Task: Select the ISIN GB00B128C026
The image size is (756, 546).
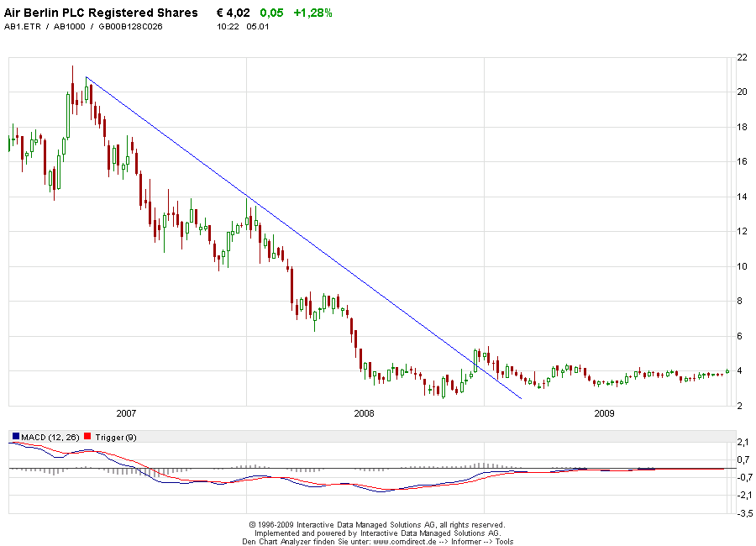Action: click(x=130, y=27)
